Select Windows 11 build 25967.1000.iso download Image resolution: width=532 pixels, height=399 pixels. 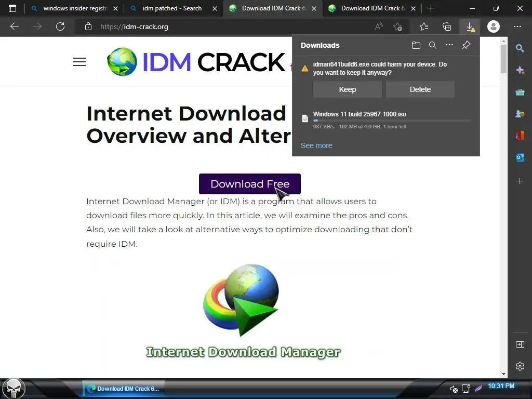pos(360,114)
